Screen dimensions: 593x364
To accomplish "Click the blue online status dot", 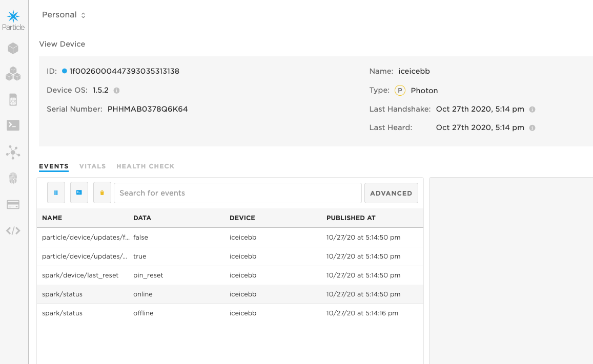I will point(64,71).
